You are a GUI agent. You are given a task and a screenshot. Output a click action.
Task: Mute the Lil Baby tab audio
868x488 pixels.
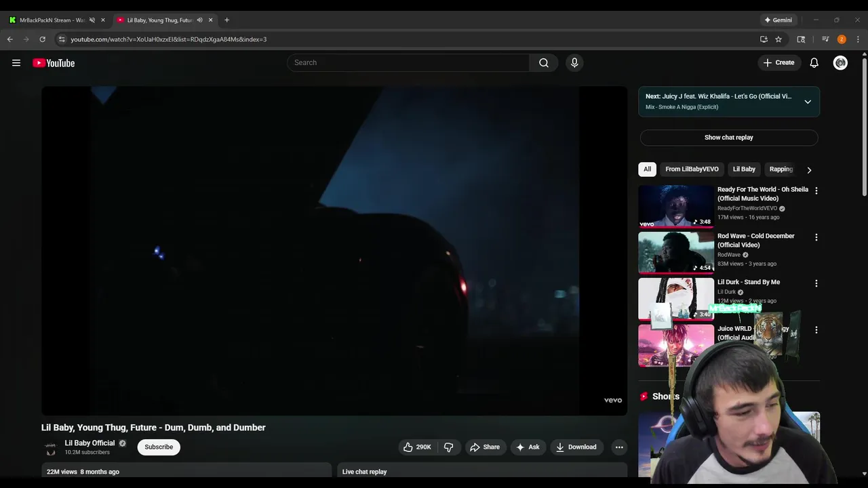point(199,20)
